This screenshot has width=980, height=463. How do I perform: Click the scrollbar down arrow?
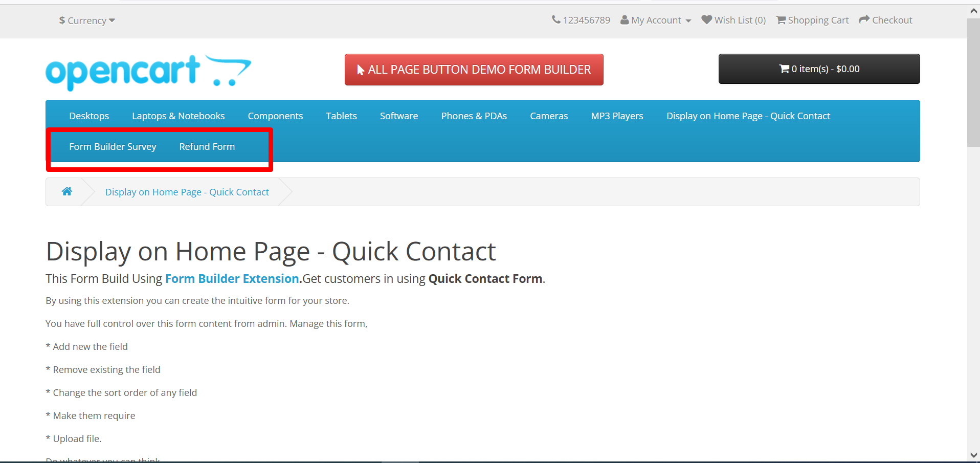tap(973, 455)
